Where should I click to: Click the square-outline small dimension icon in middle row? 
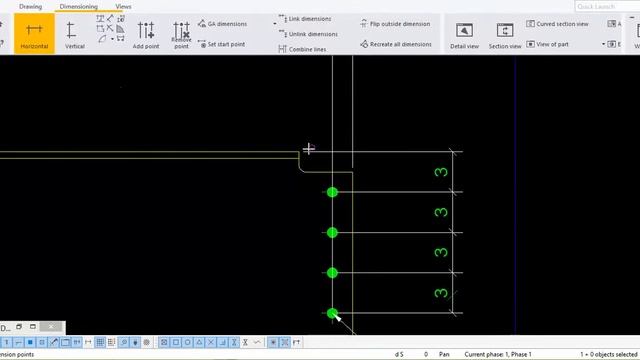(100, 29)
